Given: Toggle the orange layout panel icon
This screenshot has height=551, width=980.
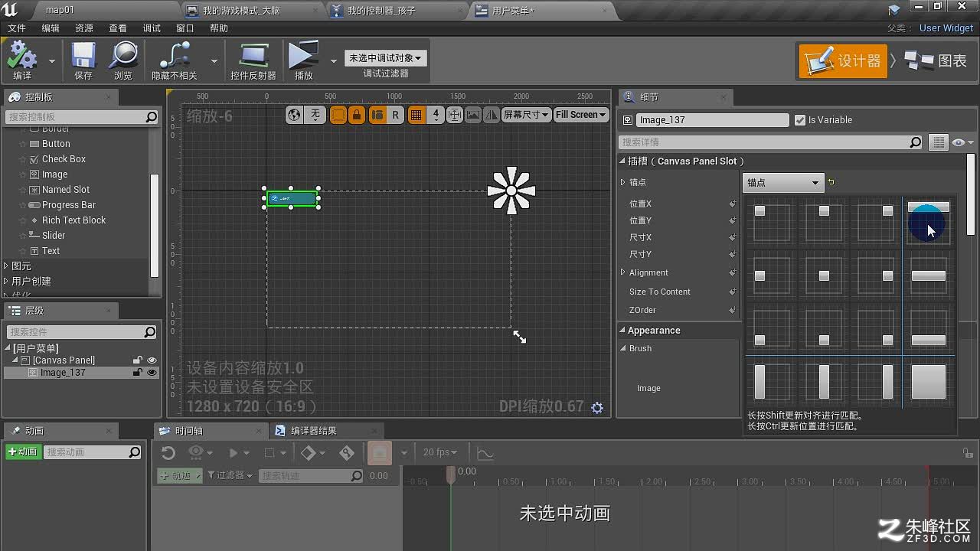Looking at the screenshot, I should tap(376, 115).
